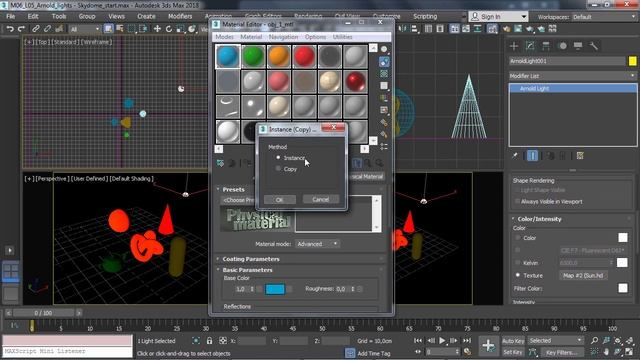Enable Always Visible in Viewport checkbox

coord(518,201)
